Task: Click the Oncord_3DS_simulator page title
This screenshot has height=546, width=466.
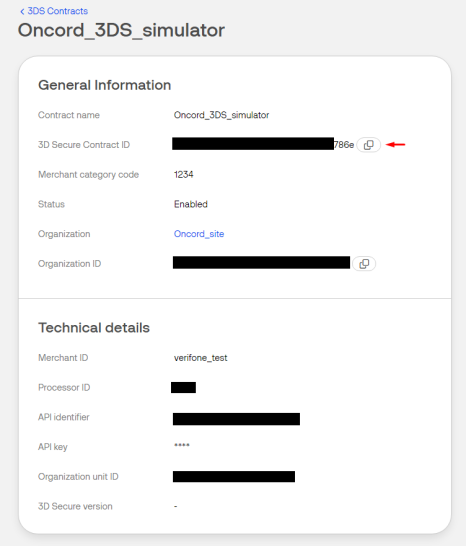Action: click(x=121, y=30)
